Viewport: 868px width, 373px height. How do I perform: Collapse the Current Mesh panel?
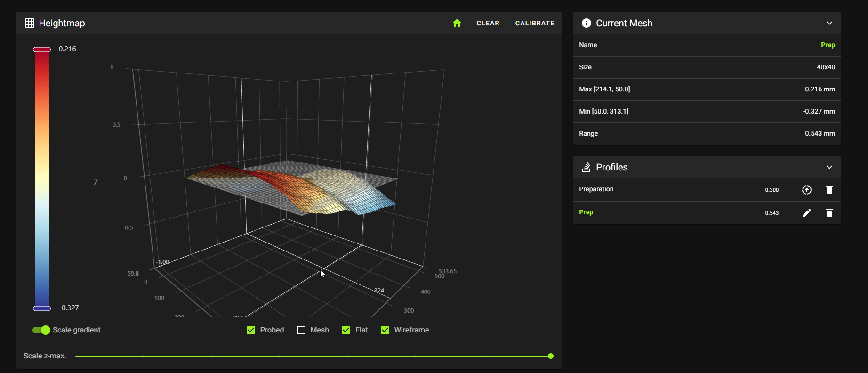click(829, 23)
